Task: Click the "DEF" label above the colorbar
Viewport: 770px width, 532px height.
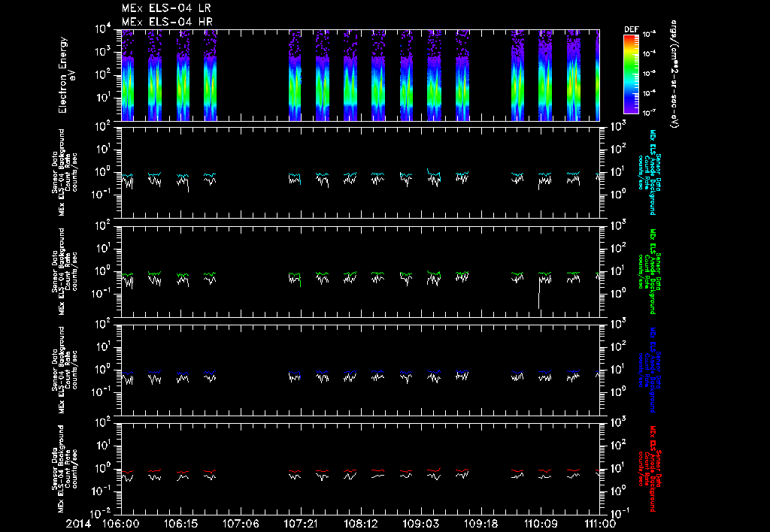Action: point(631,29)
